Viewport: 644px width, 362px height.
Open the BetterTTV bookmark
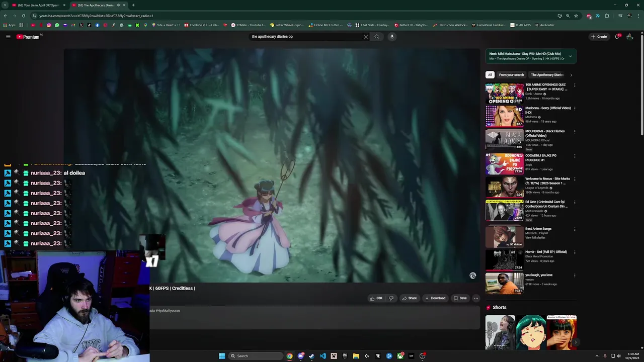pyautogui.click(x=411, y=25)
